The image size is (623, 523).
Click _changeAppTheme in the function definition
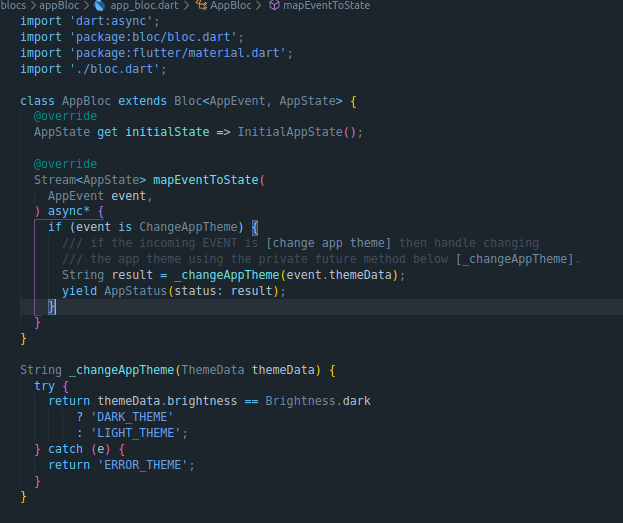coord(122,370)
